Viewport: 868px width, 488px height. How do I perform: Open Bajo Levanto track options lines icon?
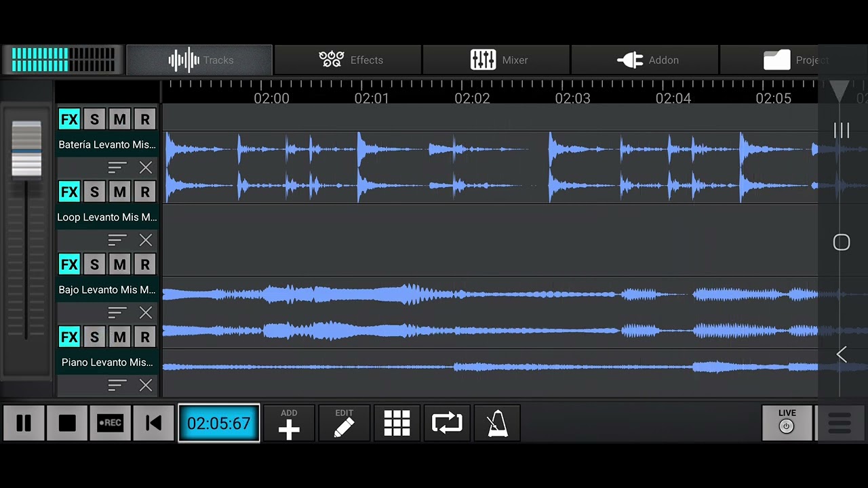pyautogui.click(x=117, y=312)
